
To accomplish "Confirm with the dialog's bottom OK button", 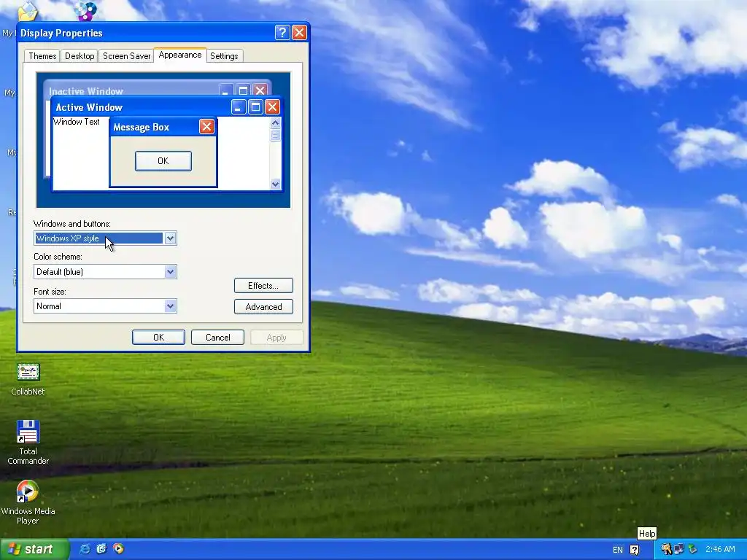I will (x=158, y=337).
